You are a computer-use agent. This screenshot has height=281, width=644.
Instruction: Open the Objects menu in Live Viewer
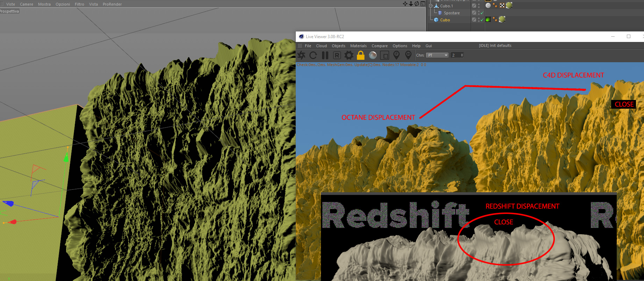point(338,46)
